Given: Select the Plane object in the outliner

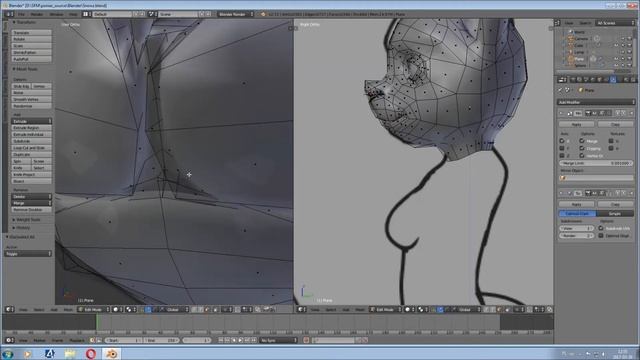Looking at the screenshot, I should click(x=579, y=59).
